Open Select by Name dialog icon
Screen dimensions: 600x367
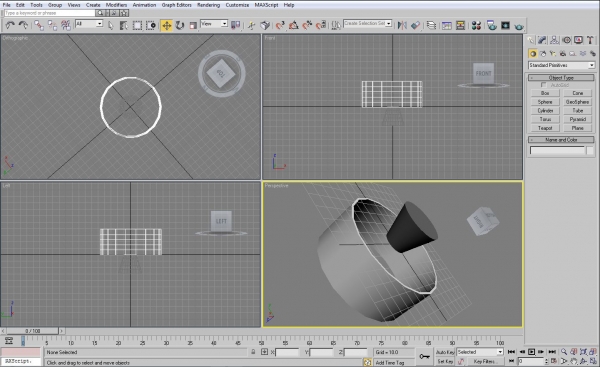tap(124, 25)
